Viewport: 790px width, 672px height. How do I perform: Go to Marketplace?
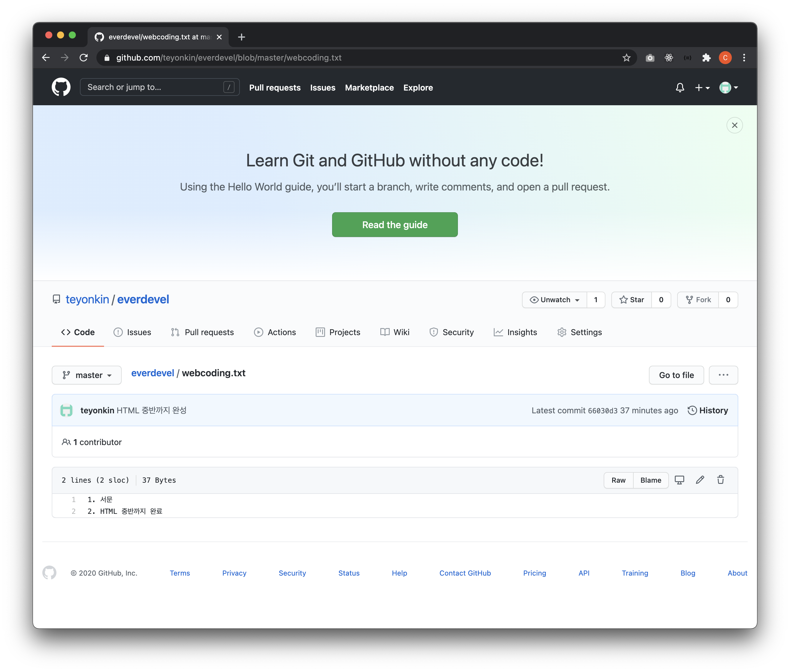pyautogui.click(x=369, y=88)
